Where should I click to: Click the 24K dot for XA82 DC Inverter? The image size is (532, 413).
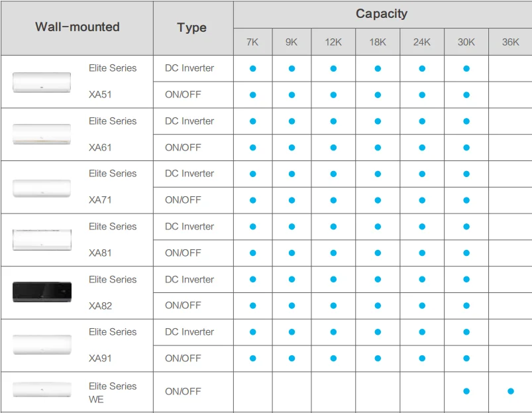point(422,280)
